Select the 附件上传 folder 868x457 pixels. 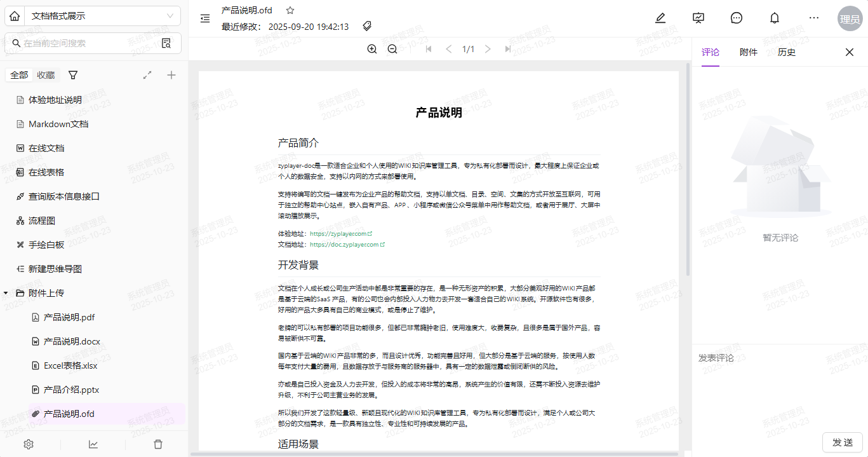coord(46,293)
